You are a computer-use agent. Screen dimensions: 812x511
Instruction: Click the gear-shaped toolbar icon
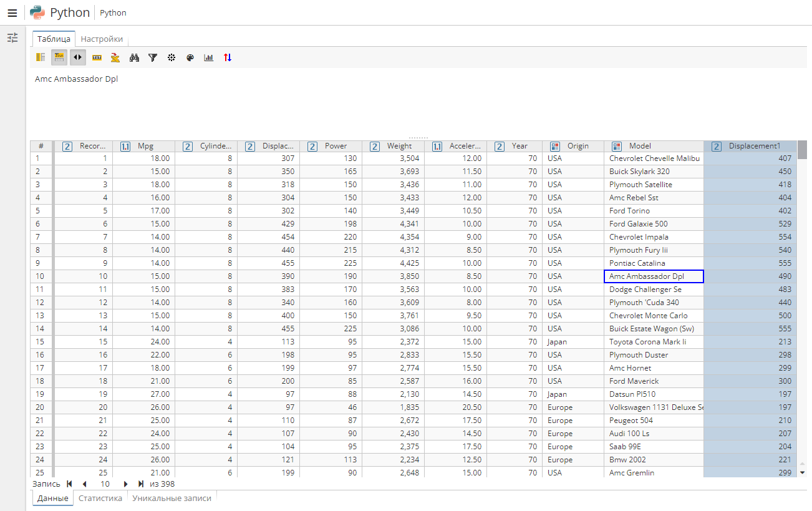pyautogui.click(x=172, y=57)
